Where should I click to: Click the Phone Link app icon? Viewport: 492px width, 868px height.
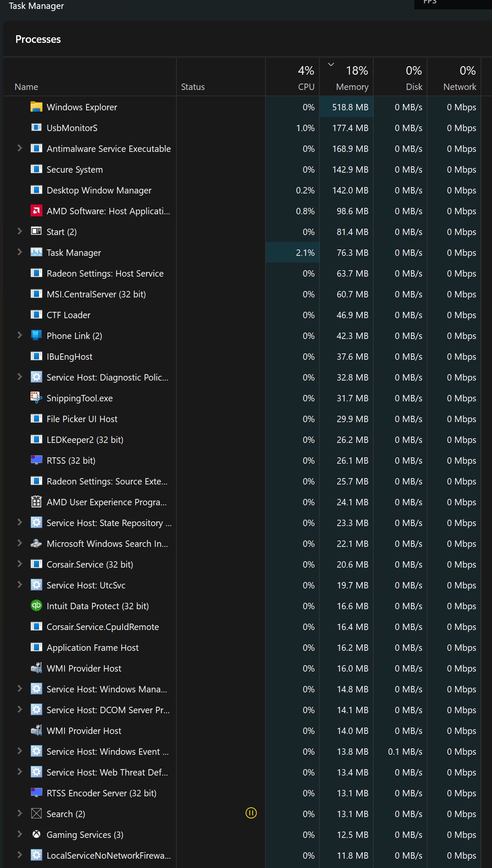36,336
